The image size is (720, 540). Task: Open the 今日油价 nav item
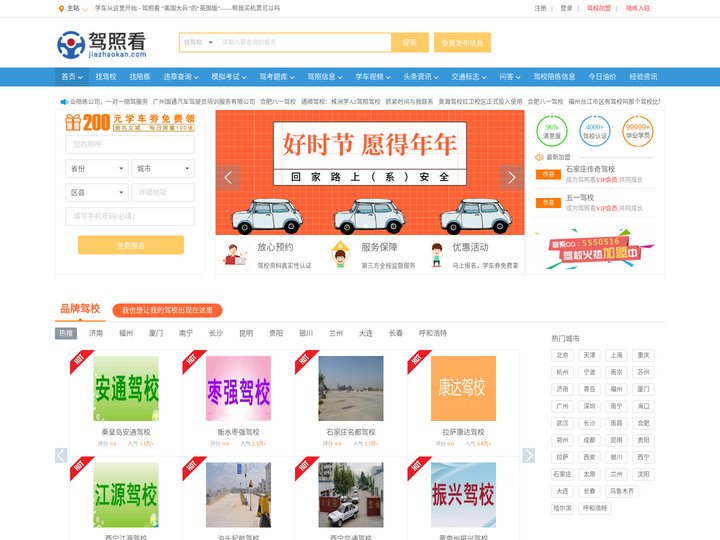tap(602, 77)
